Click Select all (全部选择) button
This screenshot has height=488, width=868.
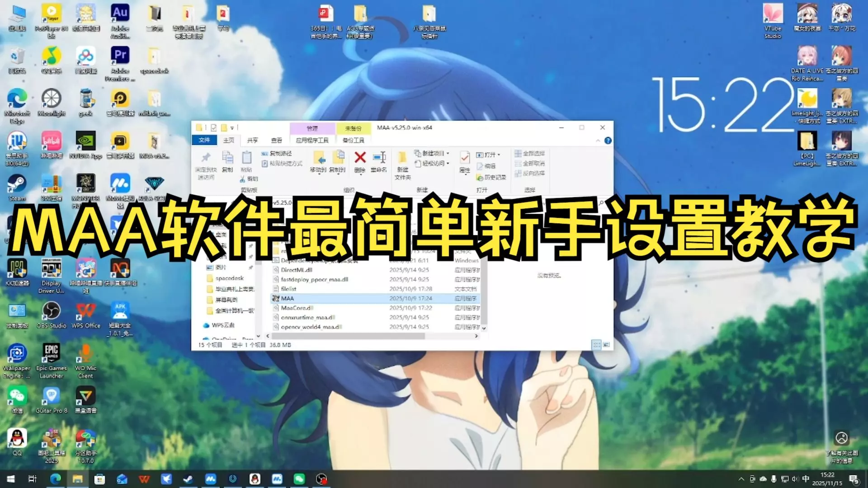pos(529,154)
